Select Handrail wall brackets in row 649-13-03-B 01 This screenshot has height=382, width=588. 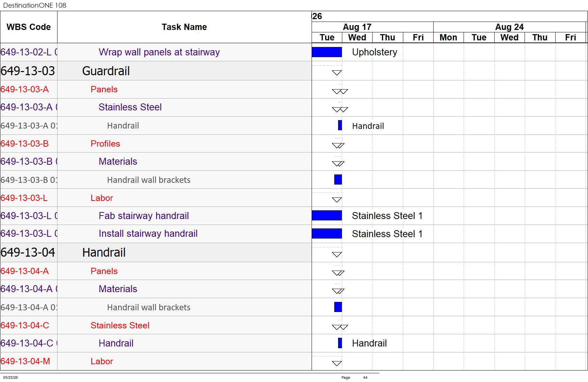pos(149,180)
